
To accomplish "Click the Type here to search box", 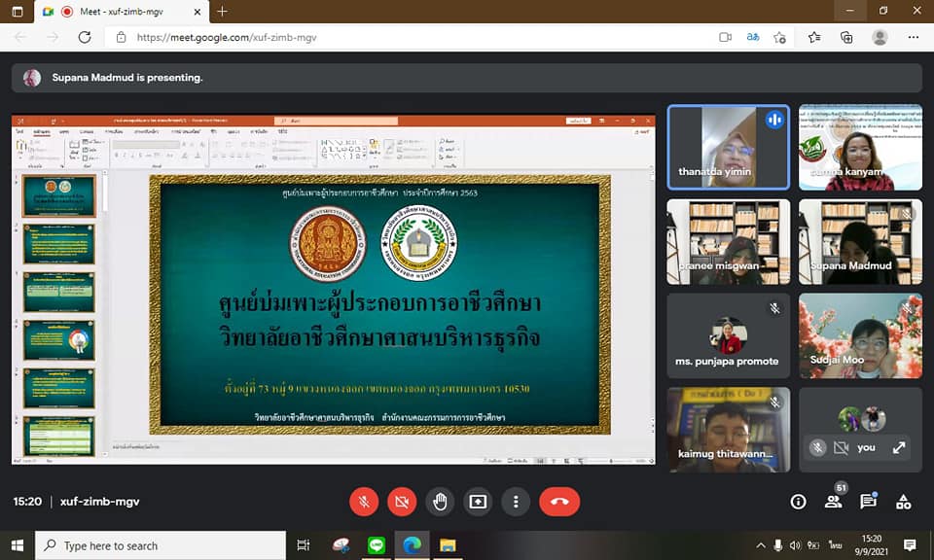I will tap(161, 545).
